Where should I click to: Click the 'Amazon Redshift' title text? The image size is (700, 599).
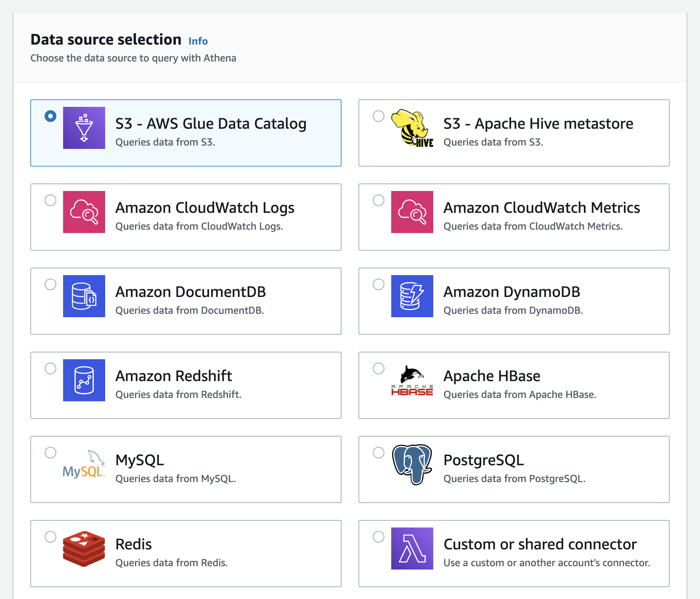click(x=174, y=376)
